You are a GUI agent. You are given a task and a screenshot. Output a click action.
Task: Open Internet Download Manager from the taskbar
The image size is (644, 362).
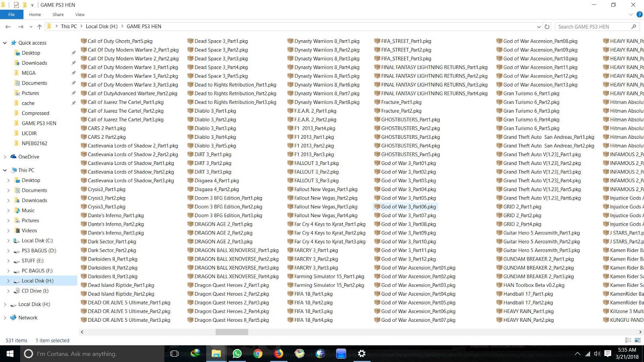pos(195,354)
